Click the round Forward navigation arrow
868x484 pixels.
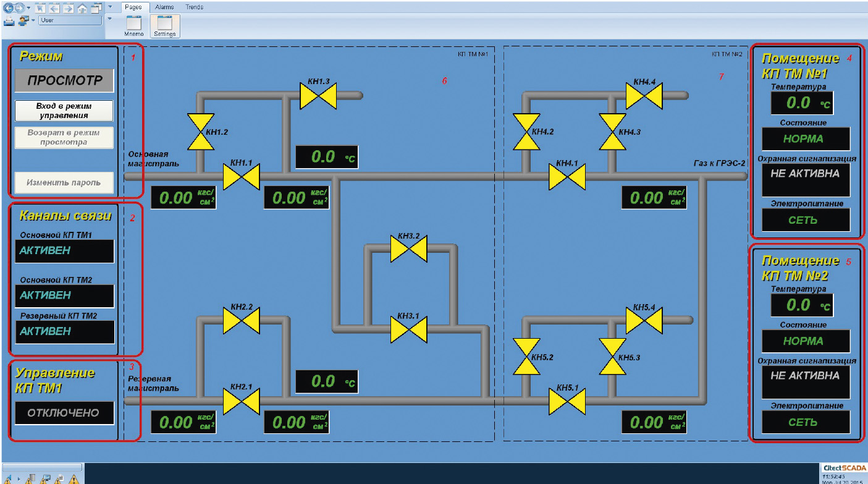point(19,8)
